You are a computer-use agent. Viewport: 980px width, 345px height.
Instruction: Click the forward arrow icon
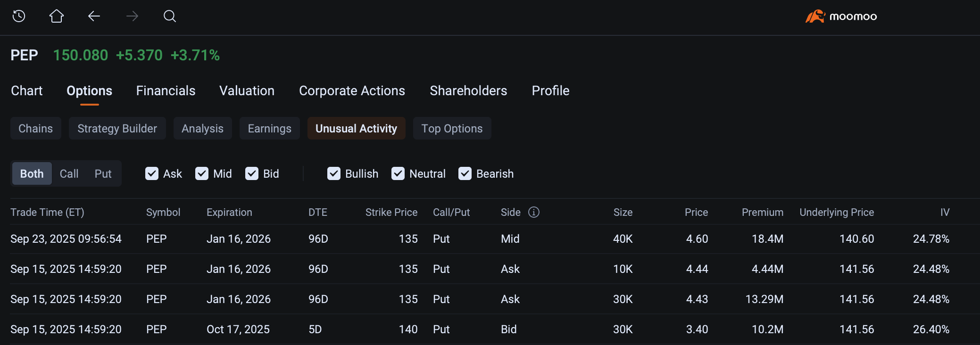pyautogui.click(x=132, y=16)
